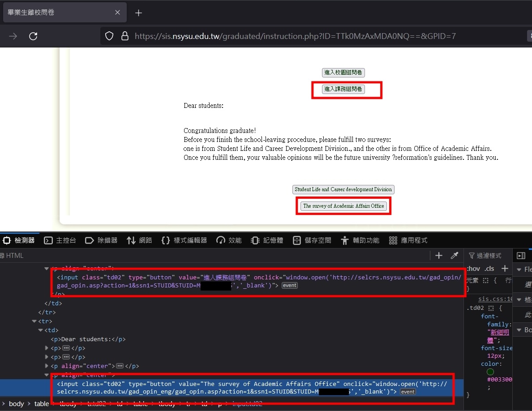Activate the eyedropper color picker icon

click(x=455, y=255)
